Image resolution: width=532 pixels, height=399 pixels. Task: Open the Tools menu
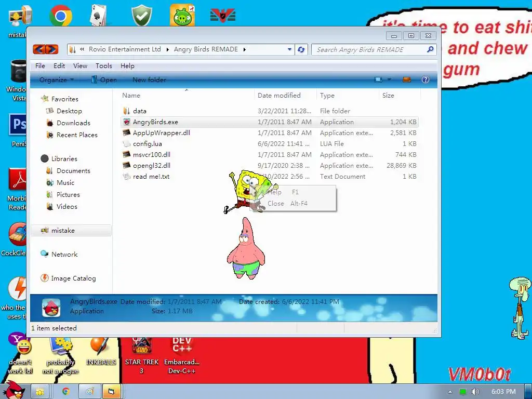103,66
